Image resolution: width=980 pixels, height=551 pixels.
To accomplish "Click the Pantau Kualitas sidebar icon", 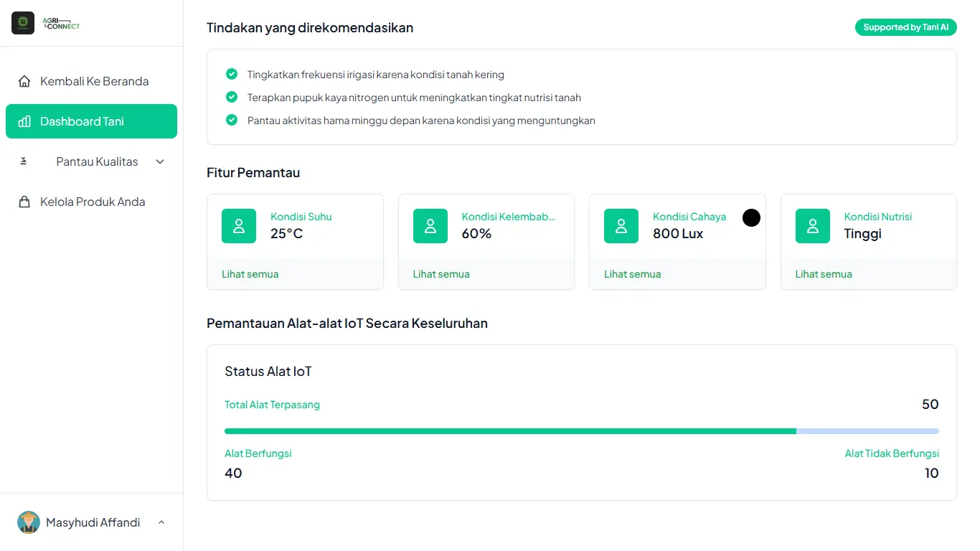I will coord(22,161).
